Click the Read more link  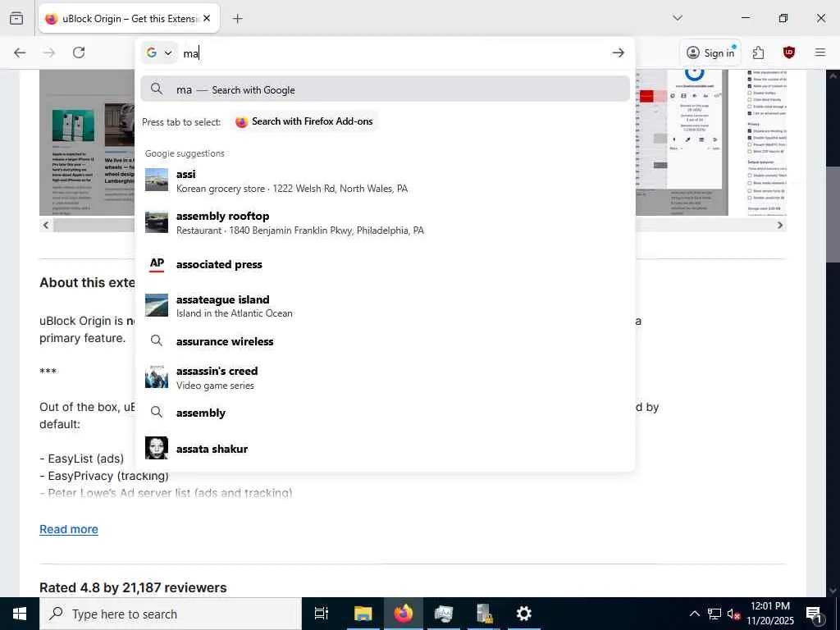(69, 529)
